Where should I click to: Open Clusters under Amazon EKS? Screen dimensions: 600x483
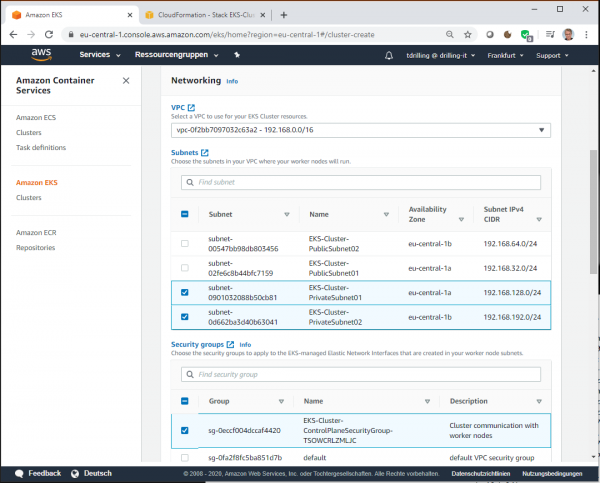point(29,197)
